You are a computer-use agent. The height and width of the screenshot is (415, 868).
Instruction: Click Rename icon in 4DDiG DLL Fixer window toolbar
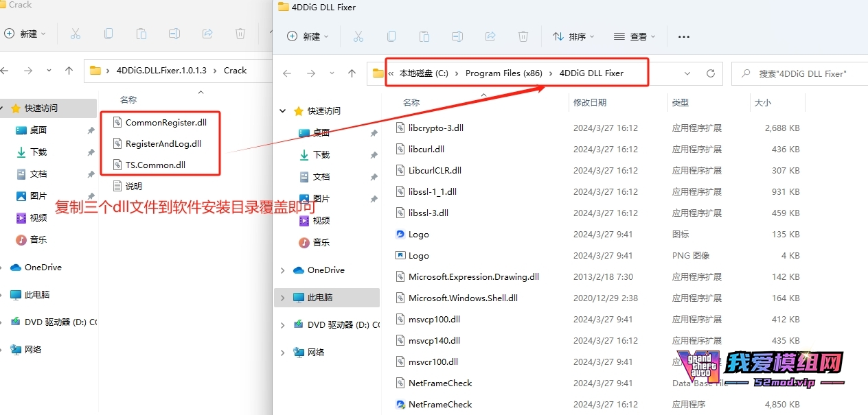(457, 36)
